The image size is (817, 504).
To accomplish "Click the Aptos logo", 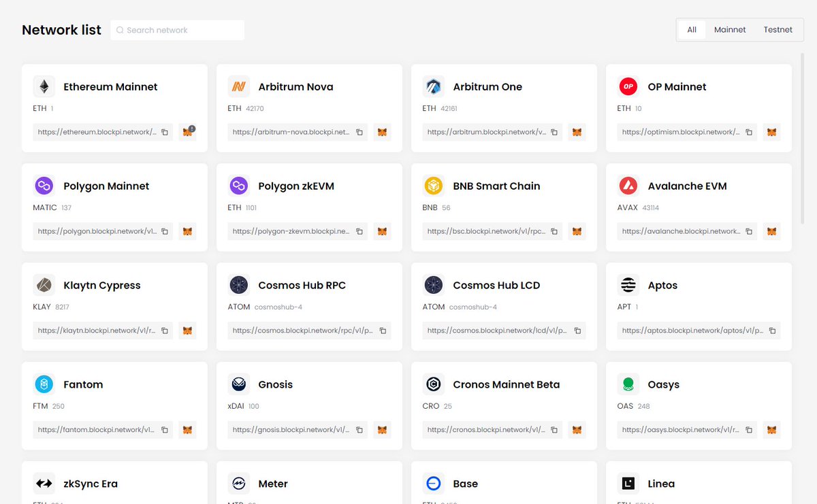I will (x=628, y=285).
